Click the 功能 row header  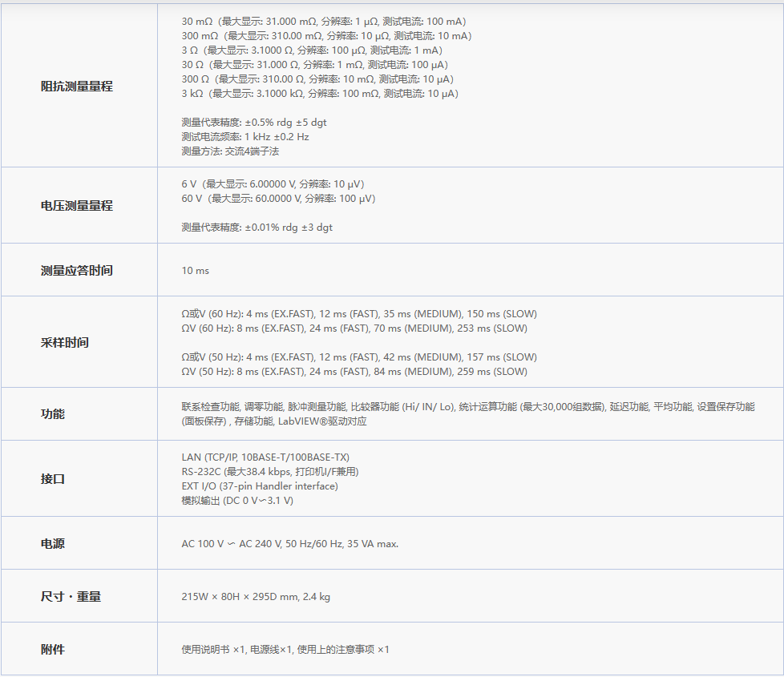pos(53,414)
